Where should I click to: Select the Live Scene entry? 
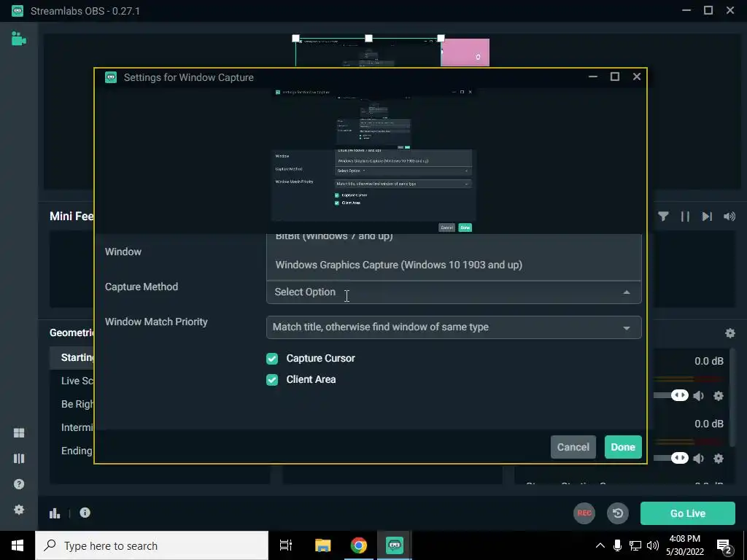click(77, 381)
